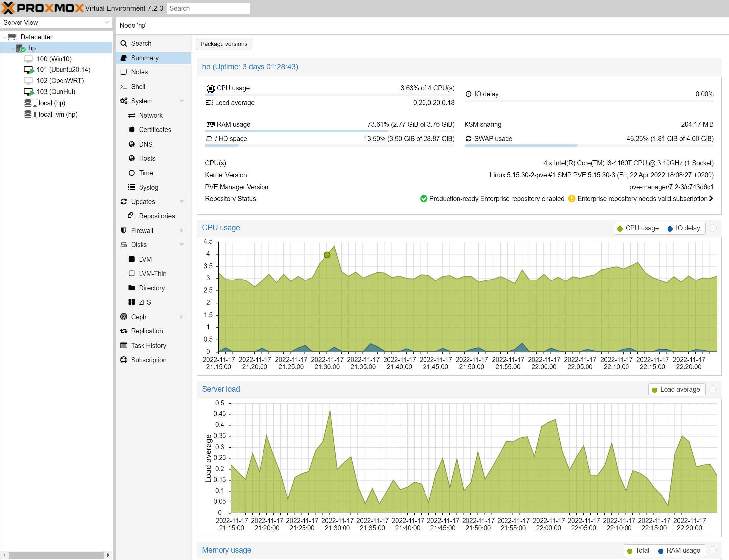729x560 pixels.
Task: Select the Ubuntu20.14 running VM icon
Action: coord(29,70)
